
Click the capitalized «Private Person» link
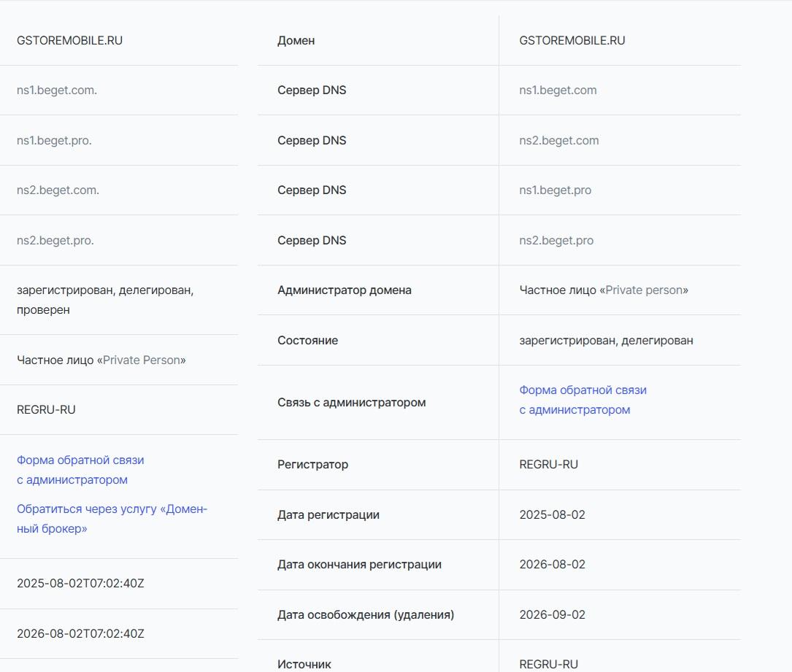[142, 360]
